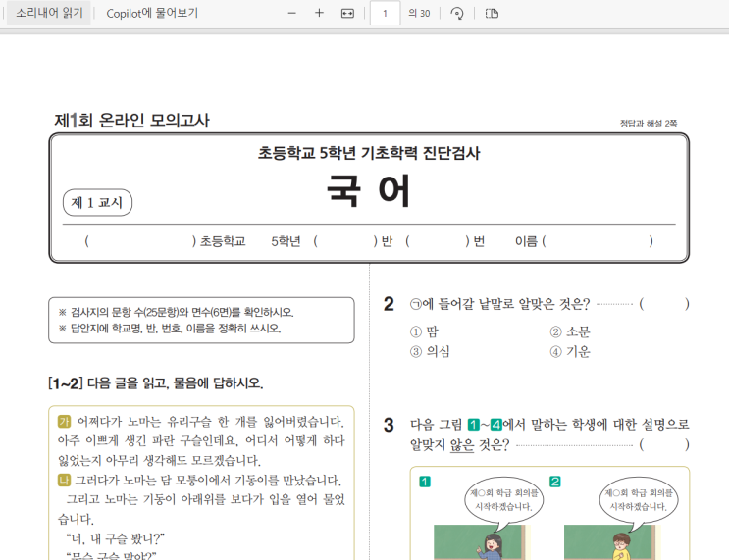Select answer choice '② 소문'
The width and height of the screenshot is (729, 560).
(x=569, y=331)
